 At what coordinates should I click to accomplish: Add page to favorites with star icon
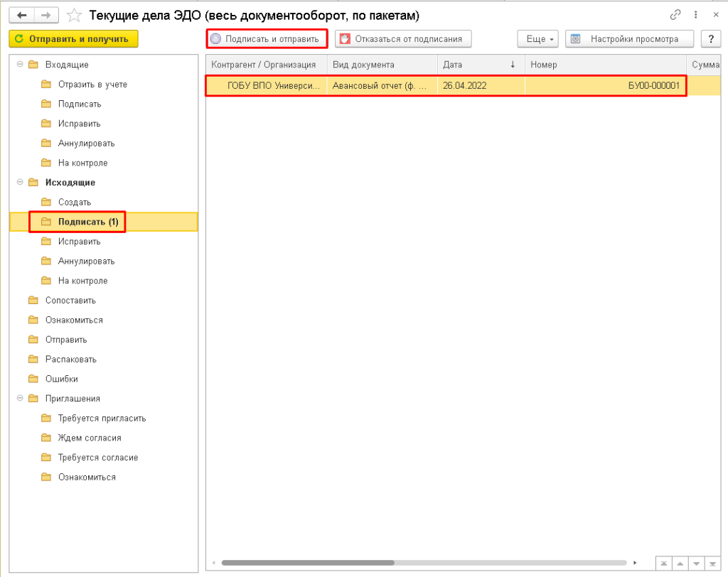(74, 15)
